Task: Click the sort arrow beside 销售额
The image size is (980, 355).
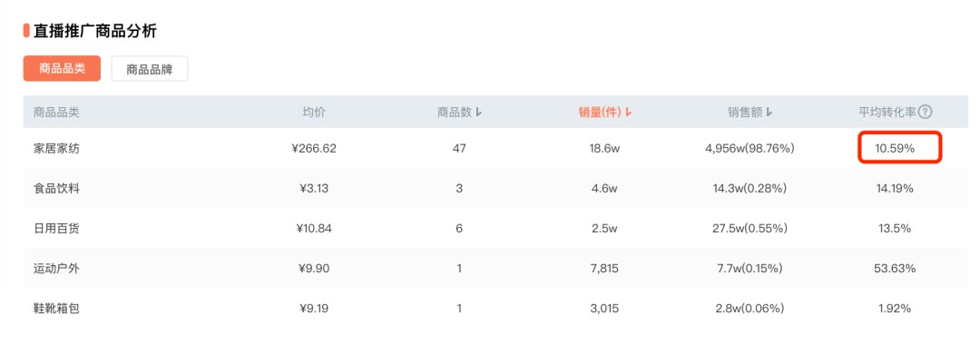Action: pyautogui.click(x=769, y=113)
